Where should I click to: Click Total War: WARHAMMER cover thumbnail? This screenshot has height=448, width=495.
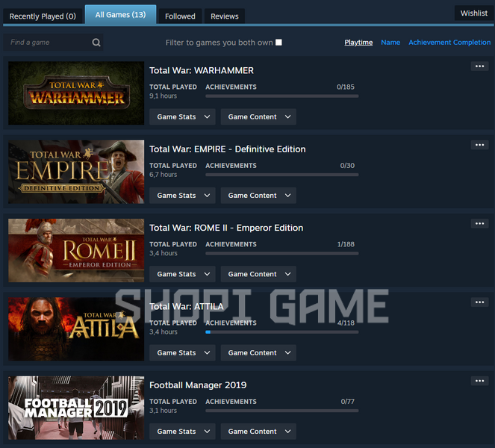[x=76, y=93]
